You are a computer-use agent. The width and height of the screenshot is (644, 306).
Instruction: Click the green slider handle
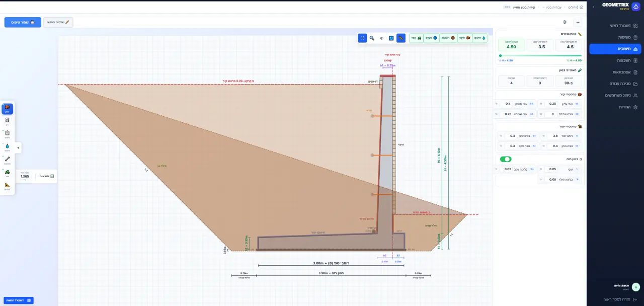click(x=500, y=56)
